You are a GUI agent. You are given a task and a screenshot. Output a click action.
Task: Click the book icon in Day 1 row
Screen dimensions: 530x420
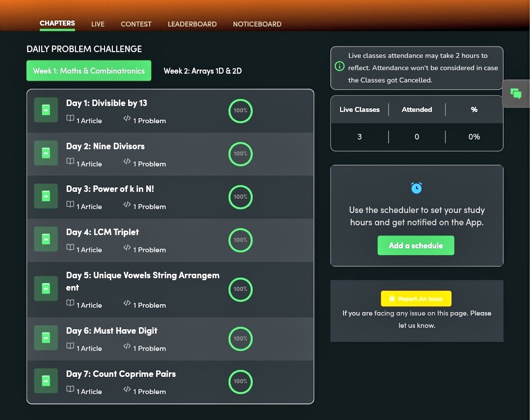coord(70,118)
